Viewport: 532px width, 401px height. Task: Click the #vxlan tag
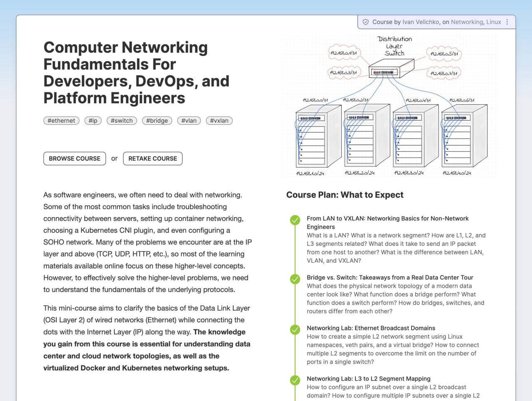click(x=219, y=121)
